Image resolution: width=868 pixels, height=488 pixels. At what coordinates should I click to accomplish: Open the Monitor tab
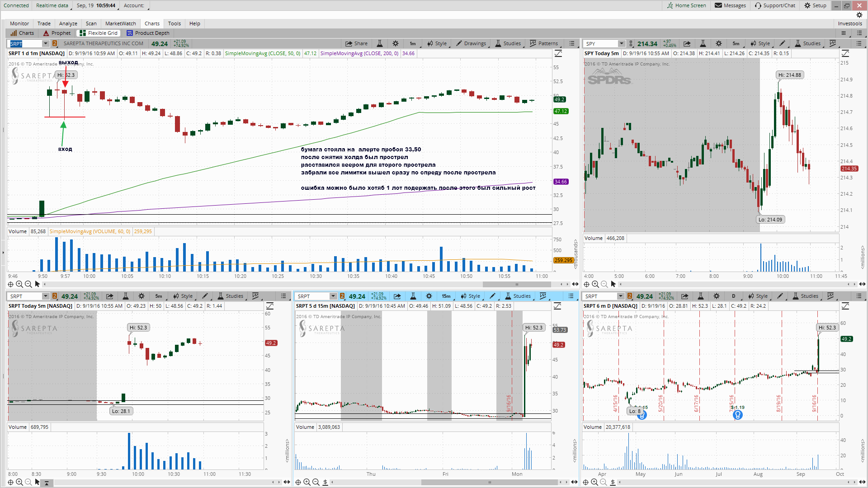tap(19, 23)
